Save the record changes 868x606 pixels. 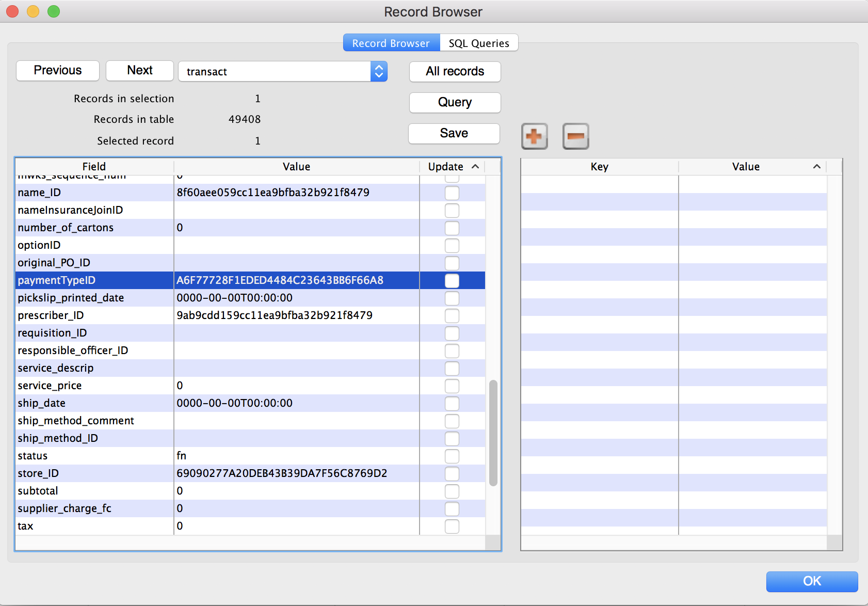[454, 133]
